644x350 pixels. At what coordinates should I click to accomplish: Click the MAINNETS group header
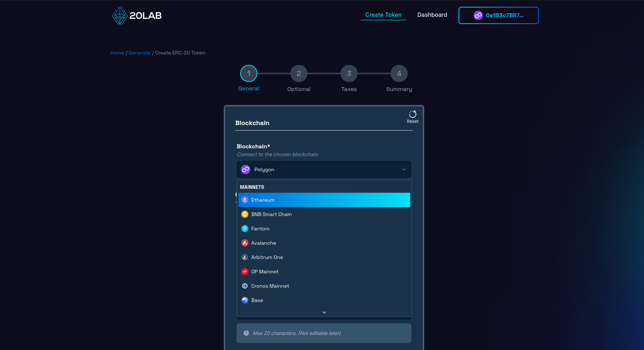pyautogui.click(x=252, y=187)
